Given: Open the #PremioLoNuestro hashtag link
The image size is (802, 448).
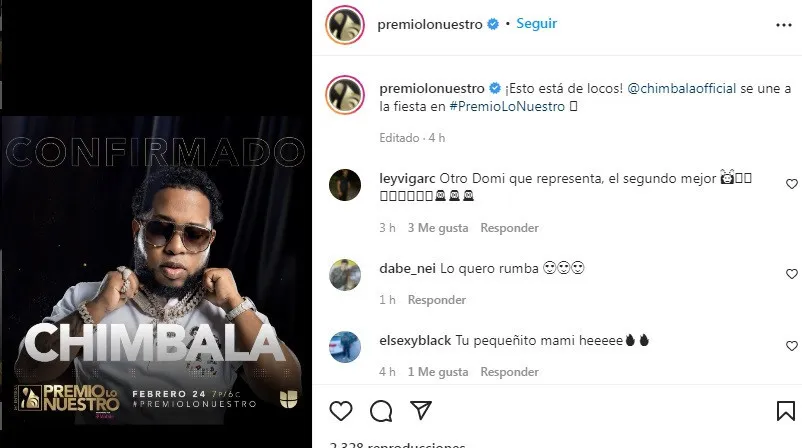Looking at the screenshot, I should point(507,106).
